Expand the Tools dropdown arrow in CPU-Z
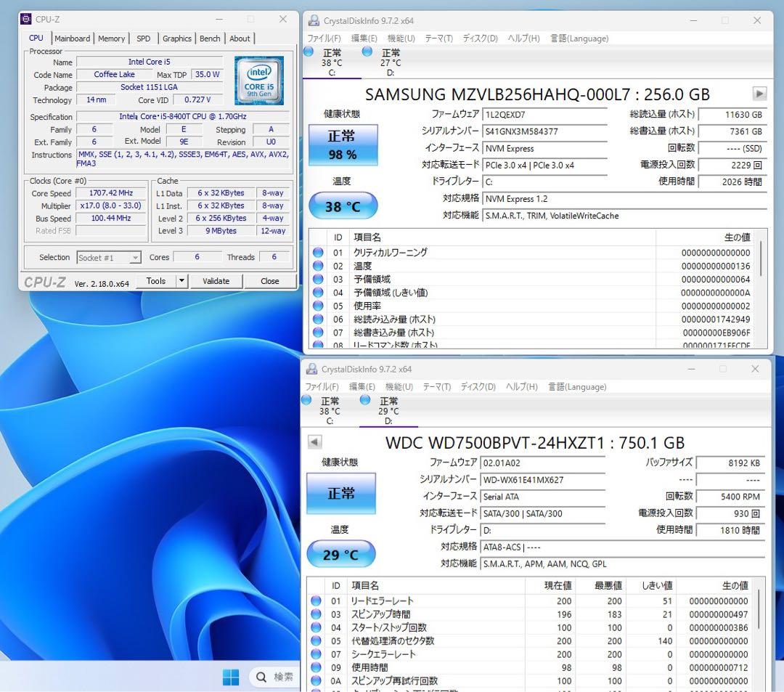This screenshot has width=784, height=692. click(x=182, y=281)
